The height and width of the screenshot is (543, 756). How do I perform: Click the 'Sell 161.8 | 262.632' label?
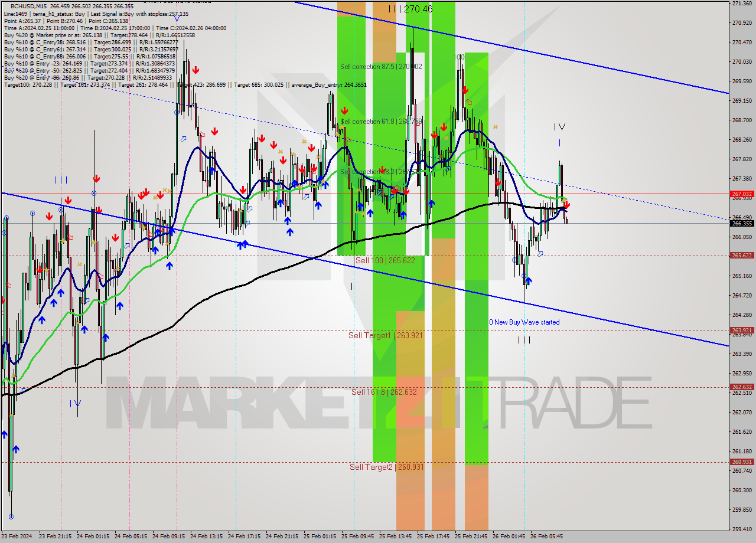[x=384, y=392]
